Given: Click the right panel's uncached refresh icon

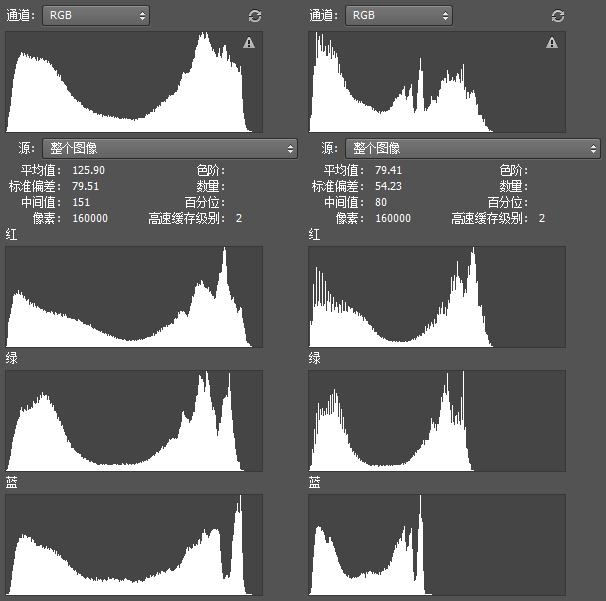Looking at the screenshot, I should (558, 16).
